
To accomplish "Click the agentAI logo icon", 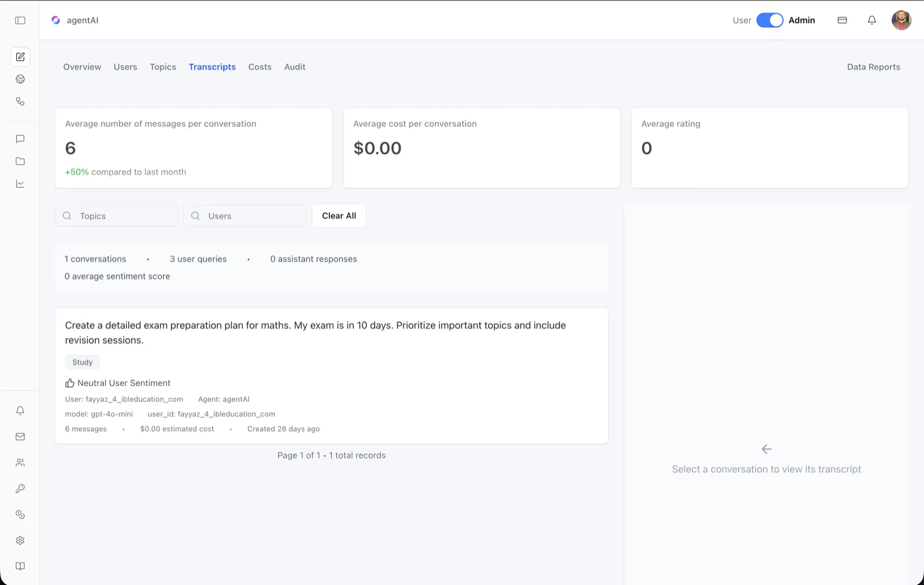I will [55, 20].
